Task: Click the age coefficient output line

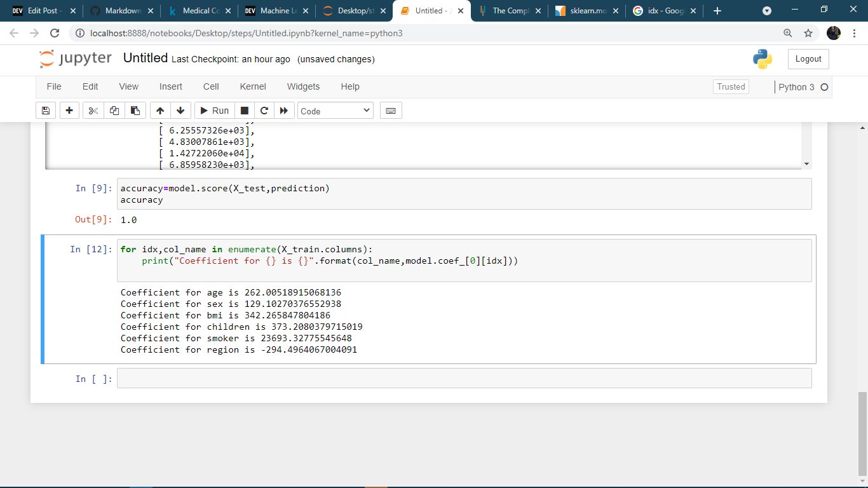Action: [x=231, y=292]
